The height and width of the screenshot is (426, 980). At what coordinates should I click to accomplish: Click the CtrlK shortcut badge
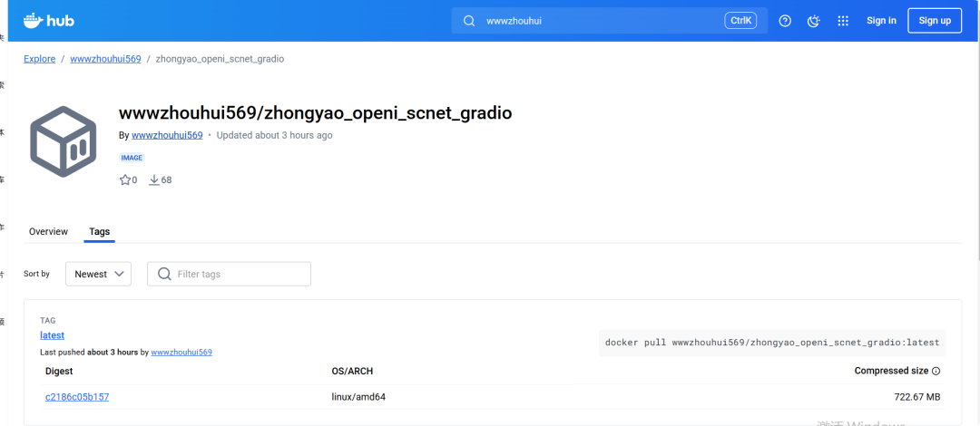point(740,21)
